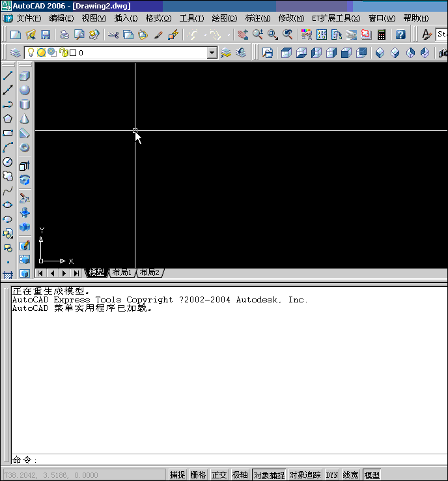The width and height of the screenshot is (448, 481).
Task: Click the Pan realtime hand icon
Action: [x=243, y=35]
